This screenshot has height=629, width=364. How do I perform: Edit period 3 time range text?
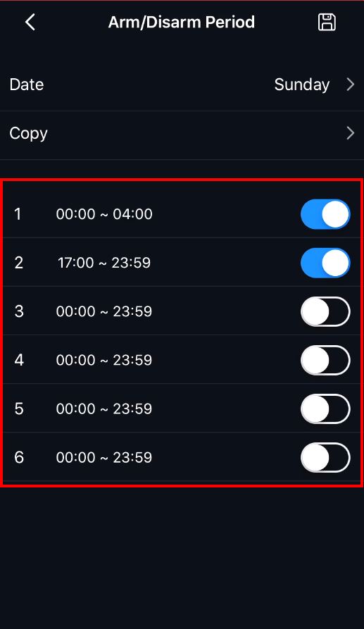tap(104, 311)
